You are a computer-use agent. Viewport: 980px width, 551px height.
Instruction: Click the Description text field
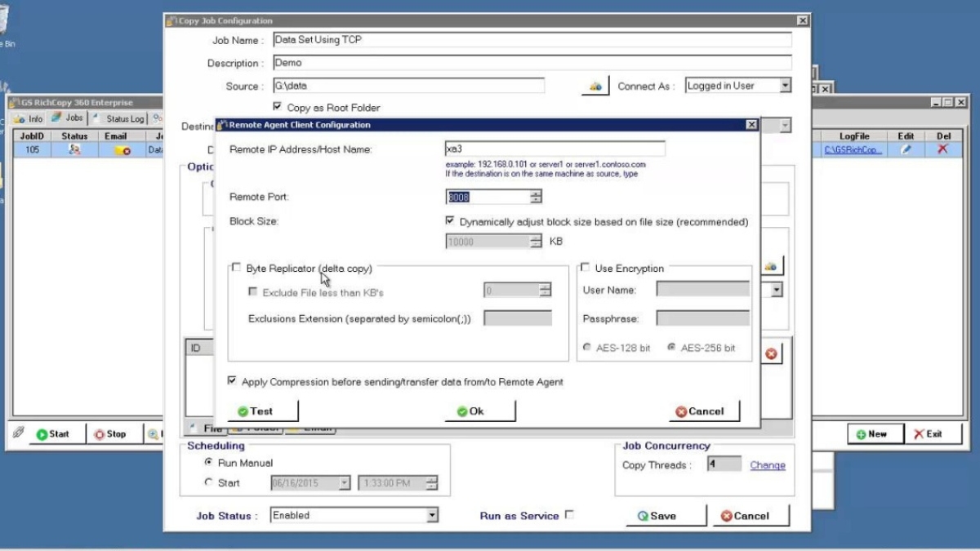(x=532, y=62)
